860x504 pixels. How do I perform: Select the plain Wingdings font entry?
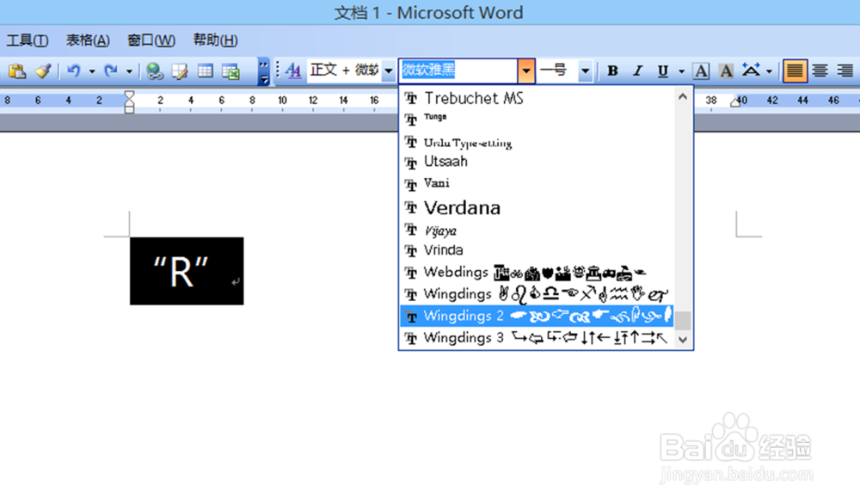coord(537,294)
